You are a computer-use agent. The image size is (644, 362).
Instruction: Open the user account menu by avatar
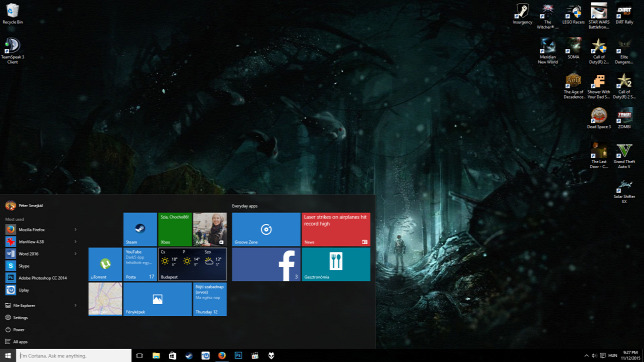coord(24,205)
